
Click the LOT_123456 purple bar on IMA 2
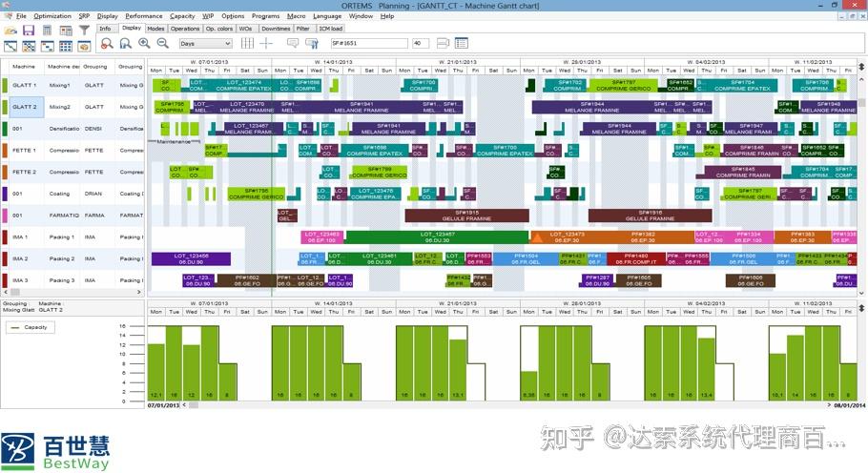[x=191, y=258]
